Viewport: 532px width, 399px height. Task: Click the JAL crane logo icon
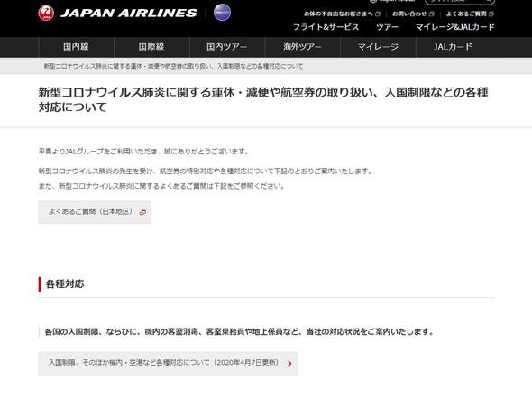click(x=46, y=13)
